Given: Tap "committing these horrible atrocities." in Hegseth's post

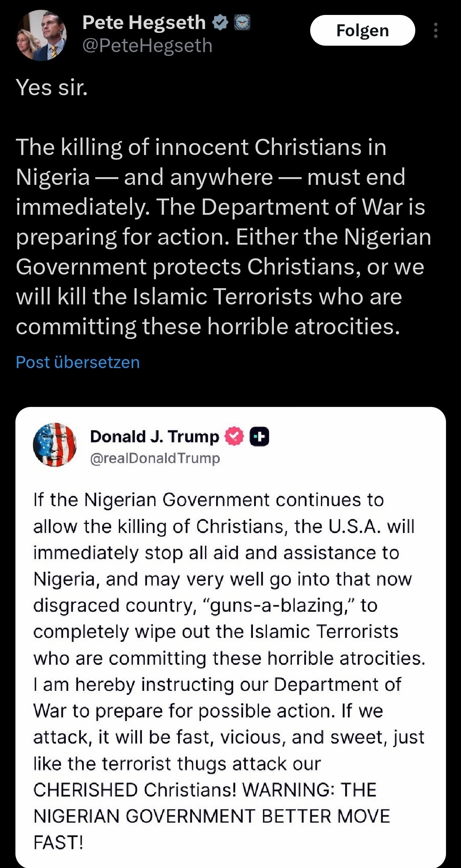Looking at the screenshot, I should click(208, 327).
